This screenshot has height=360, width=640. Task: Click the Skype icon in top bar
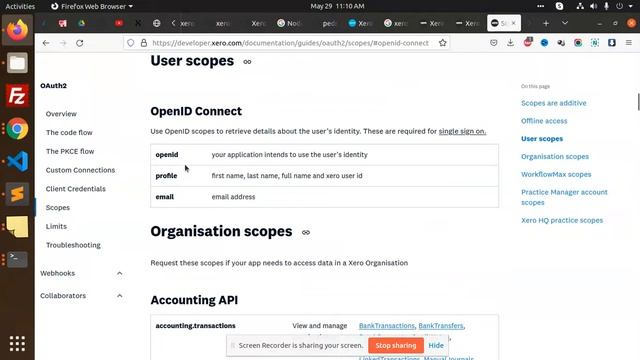(560, 6)
